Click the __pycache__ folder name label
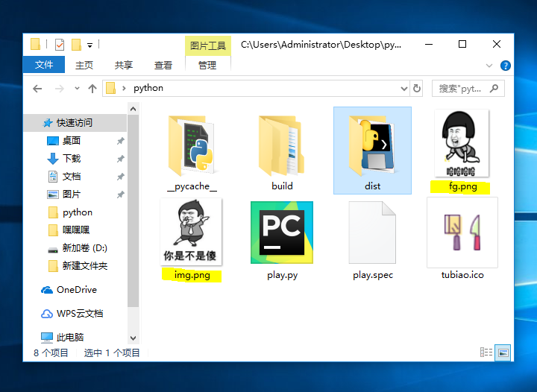 [x=192, y=186]
